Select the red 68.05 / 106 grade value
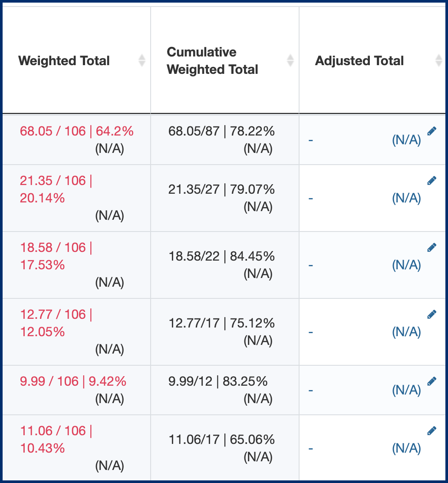The width and height of the screenshot is (448, 483). point(76,132)
